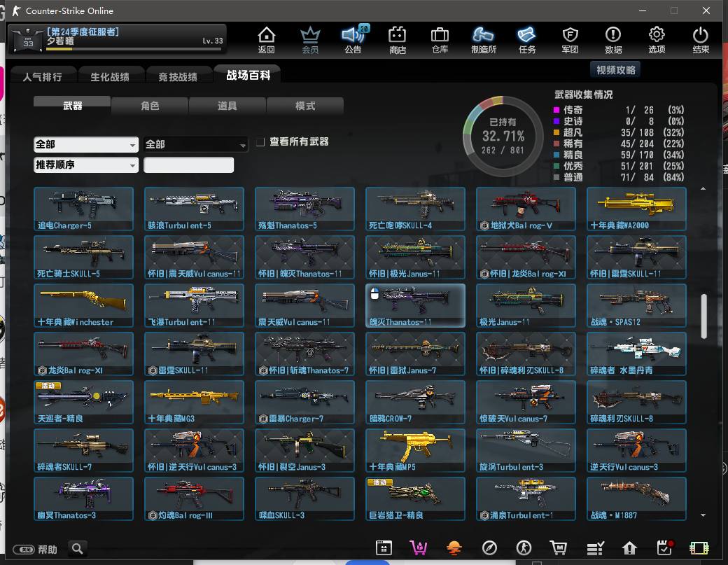Click the 视频攻略 button
This screenshot has width=728, height=565.
tap(616, 70)
